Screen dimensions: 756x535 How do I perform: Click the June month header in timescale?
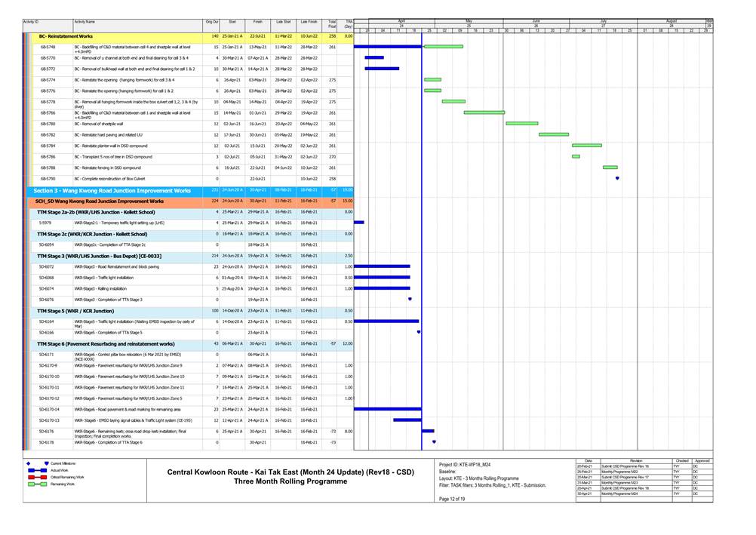point(536,22)
